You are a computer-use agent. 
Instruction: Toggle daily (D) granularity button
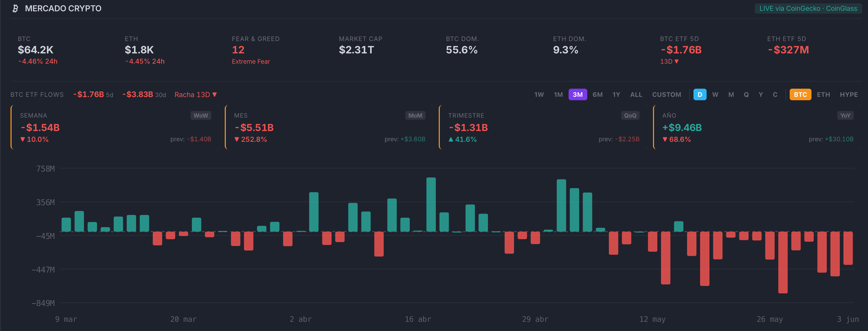click(700, 94)
